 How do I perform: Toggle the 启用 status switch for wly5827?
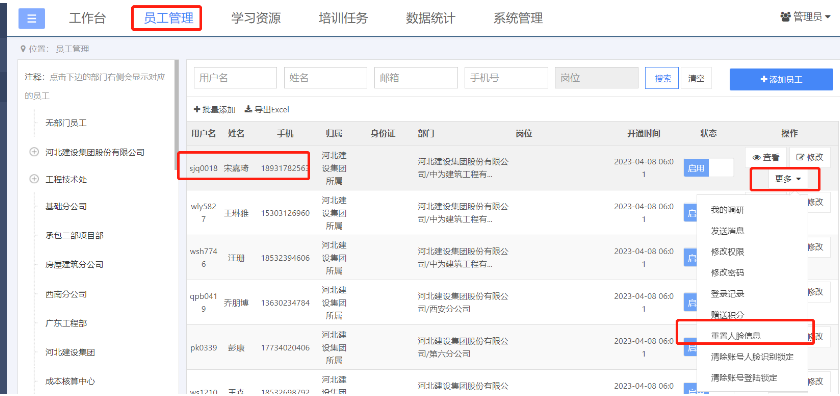click(691, 213)
